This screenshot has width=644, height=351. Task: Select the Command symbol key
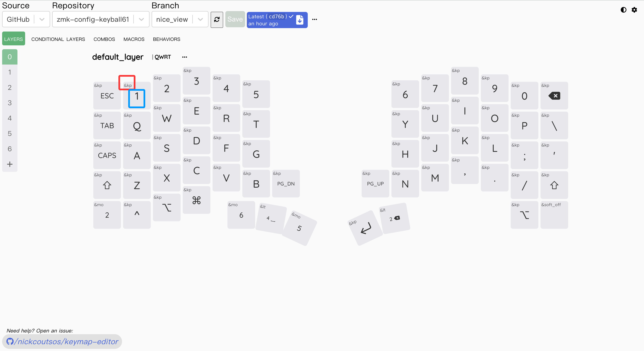pyautogui.click(x=196, y=200)
